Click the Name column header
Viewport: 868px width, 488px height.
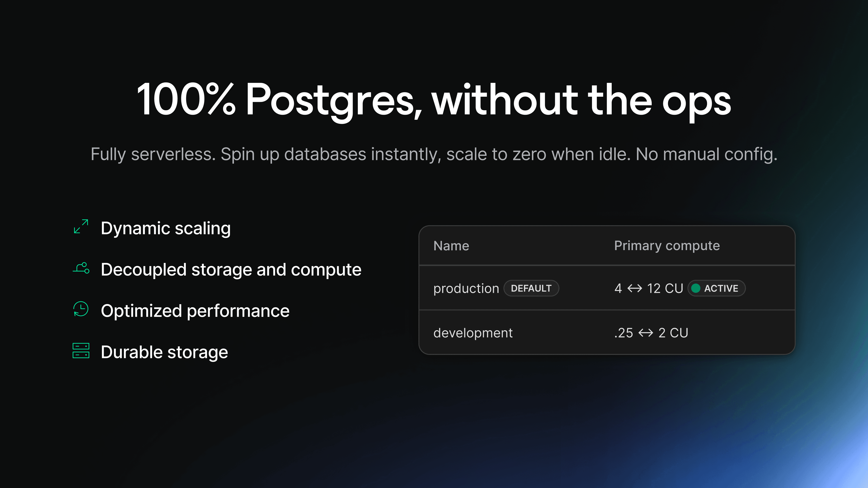451,246
